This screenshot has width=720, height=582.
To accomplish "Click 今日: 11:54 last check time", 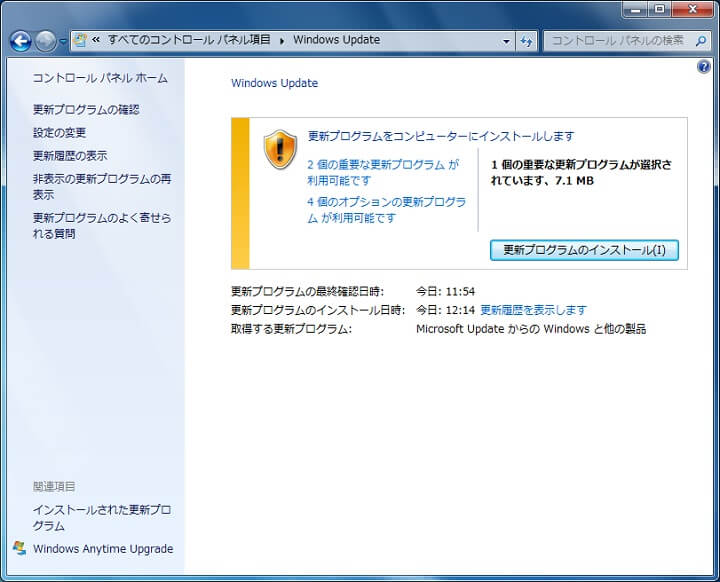I will click(x=445, y=291).
